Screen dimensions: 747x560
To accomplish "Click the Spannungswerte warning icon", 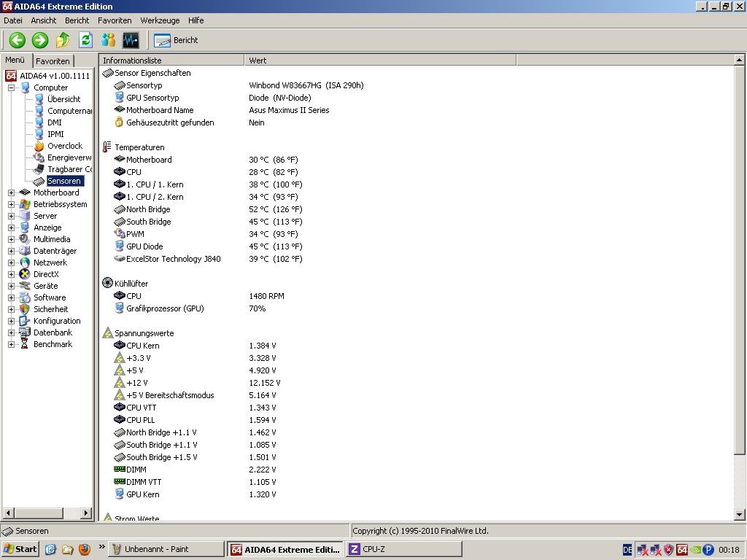I will click(108, 332).
